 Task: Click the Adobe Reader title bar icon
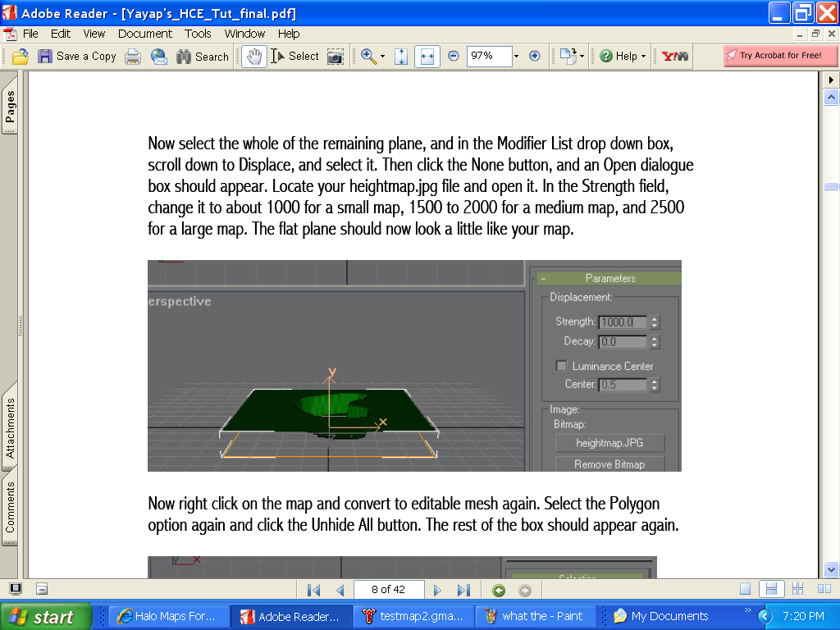(x=9, y=12)
